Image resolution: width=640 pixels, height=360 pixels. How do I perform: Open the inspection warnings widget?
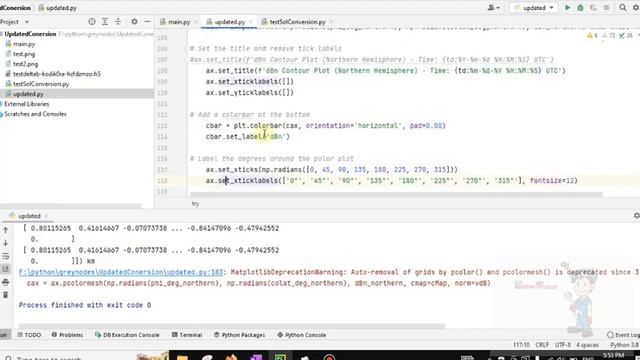tap(612, 36)
